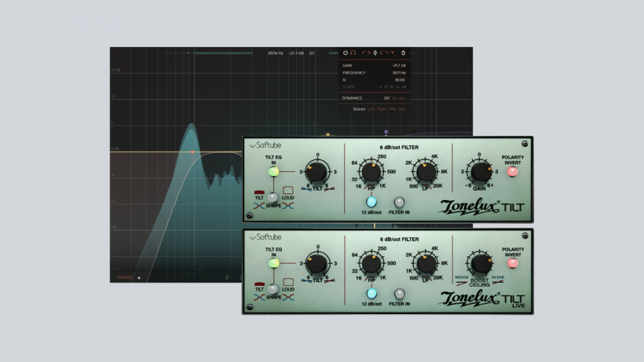Set Dynamics to Off
Viewport: 644px width, 362px height.
click(387, 98)
